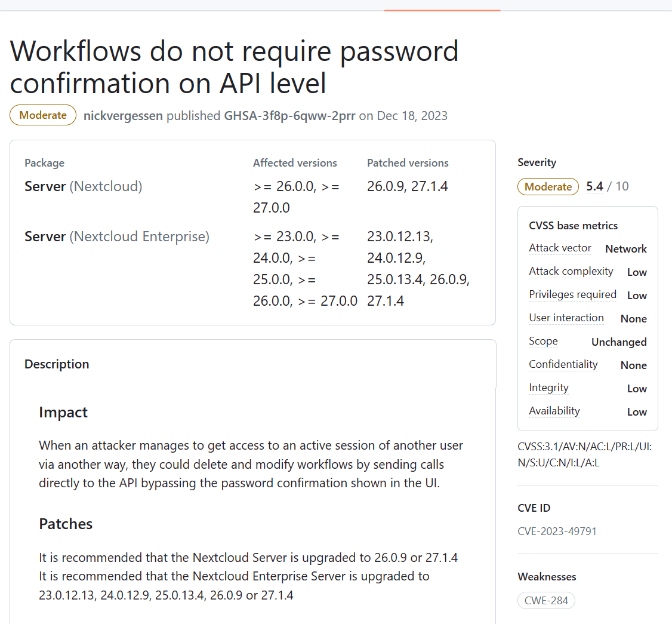
Task: Click the Impact section heading
Action: (x=63, y=412)
